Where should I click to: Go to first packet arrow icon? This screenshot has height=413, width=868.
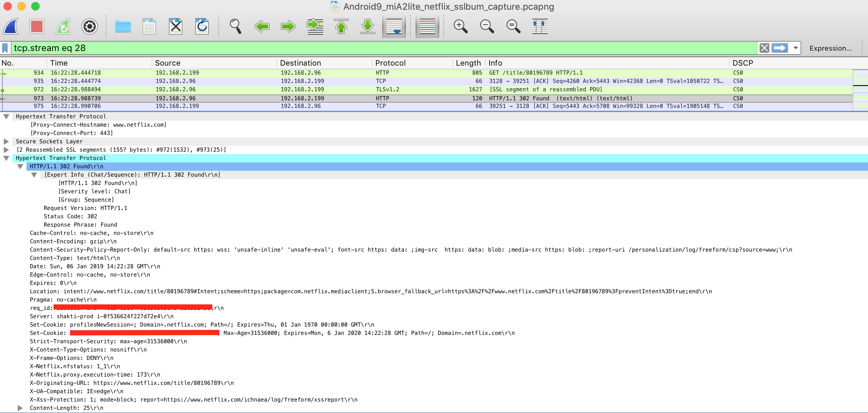click(x=341, y=26)
